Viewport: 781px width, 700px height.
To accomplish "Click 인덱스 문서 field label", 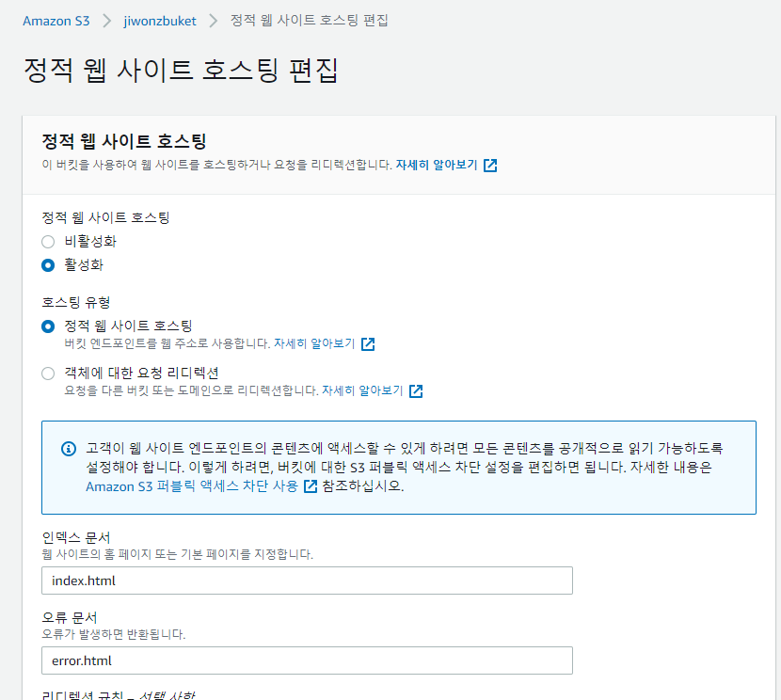I will click(x=75, y=537).
